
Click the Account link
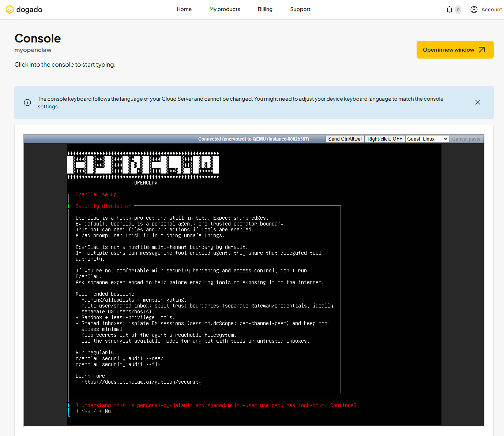pos(492,10)
